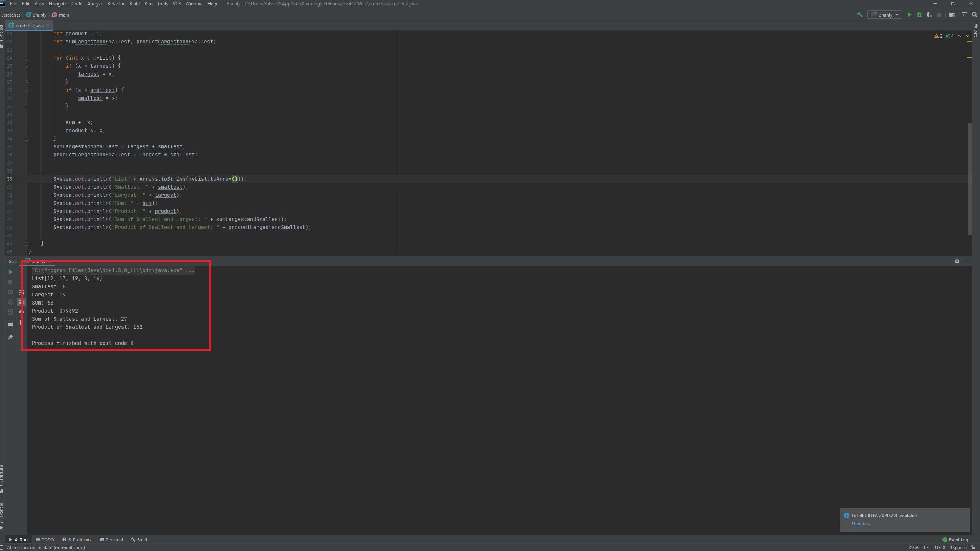The height and width of the screenshot is (551, 980).
Task: Open the Brainly run configuration dropdown
Action: tap(885, 15)
